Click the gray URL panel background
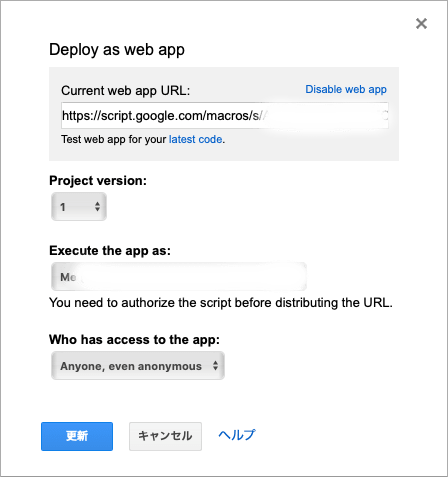 (x=224, y=153)
